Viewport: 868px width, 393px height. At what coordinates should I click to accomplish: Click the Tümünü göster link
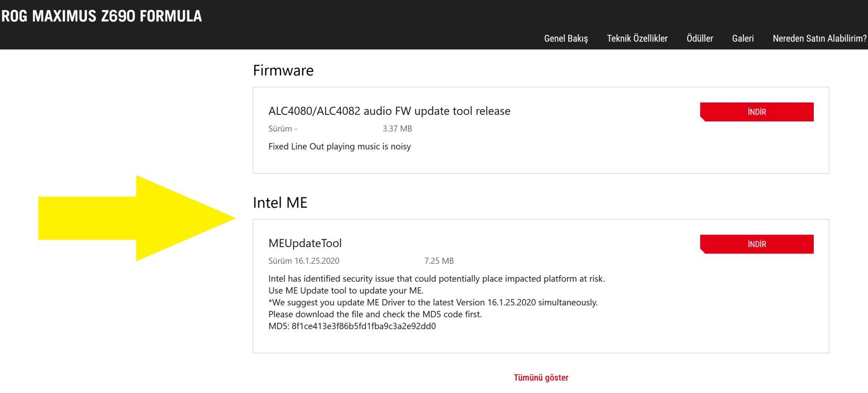click(x=541, y=378)
